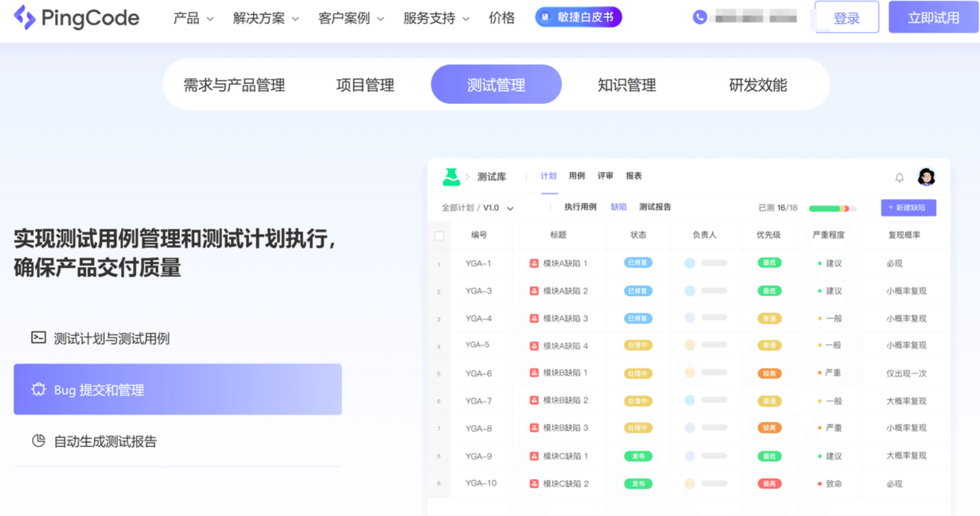Click the green test library flask icon
Viewport: 980px width, 516px height.
coord(451,177)
